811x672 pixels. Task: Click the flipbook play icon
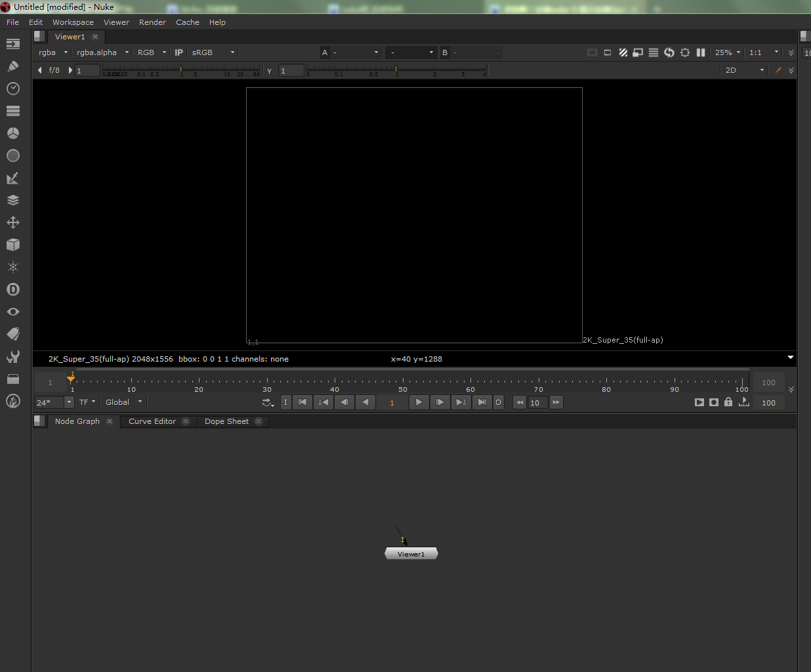tap(699, 402)
